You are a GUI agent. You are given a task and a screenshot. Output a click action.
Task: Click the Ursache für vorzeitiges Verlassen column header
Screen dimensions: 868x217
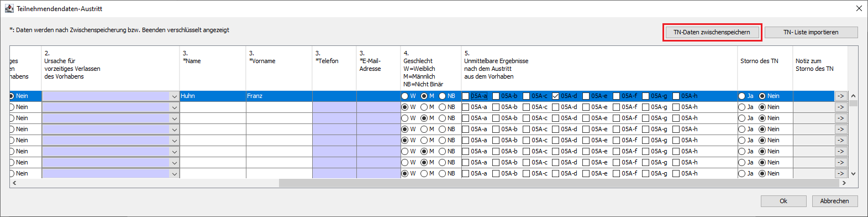(111, 69)
